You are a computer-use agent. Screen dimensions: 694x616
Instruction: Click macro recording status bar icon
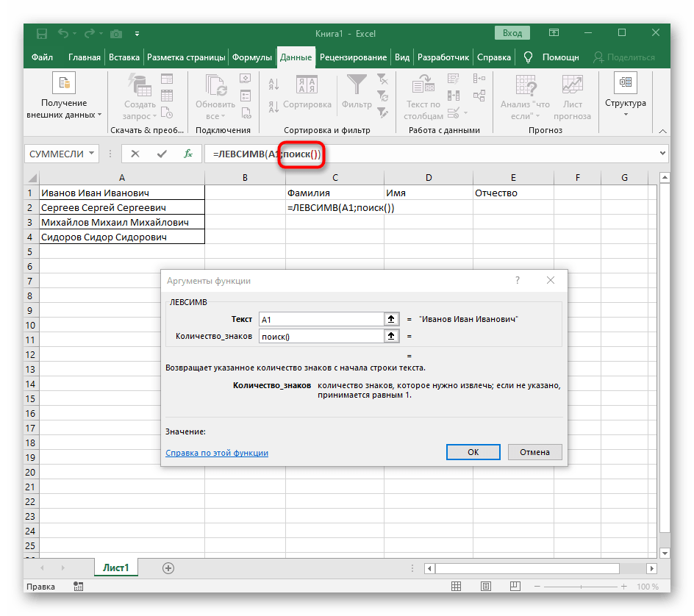[79, 587]
